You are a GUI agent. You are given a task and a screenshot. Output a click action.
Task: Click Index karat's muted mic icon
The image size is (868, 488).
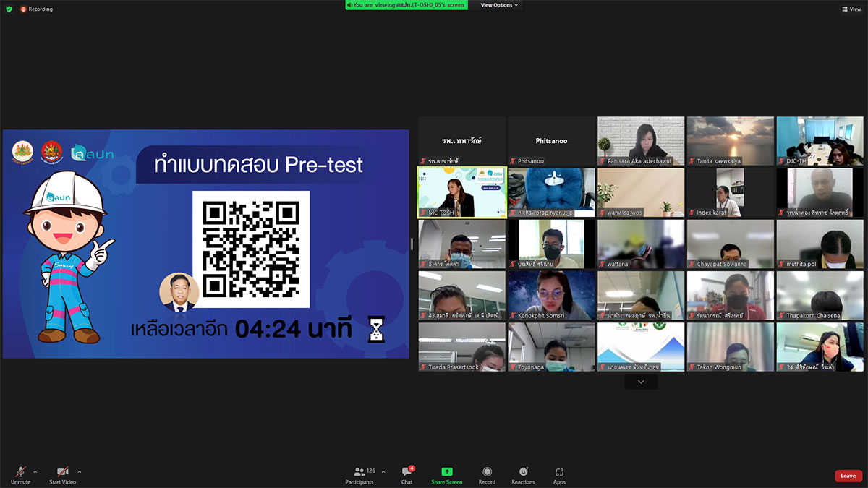[x=692, y=213]
